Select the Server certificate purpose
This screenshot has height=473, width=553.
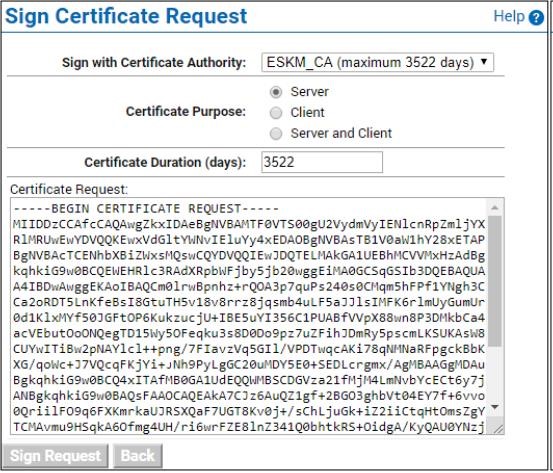pos(276,92)
